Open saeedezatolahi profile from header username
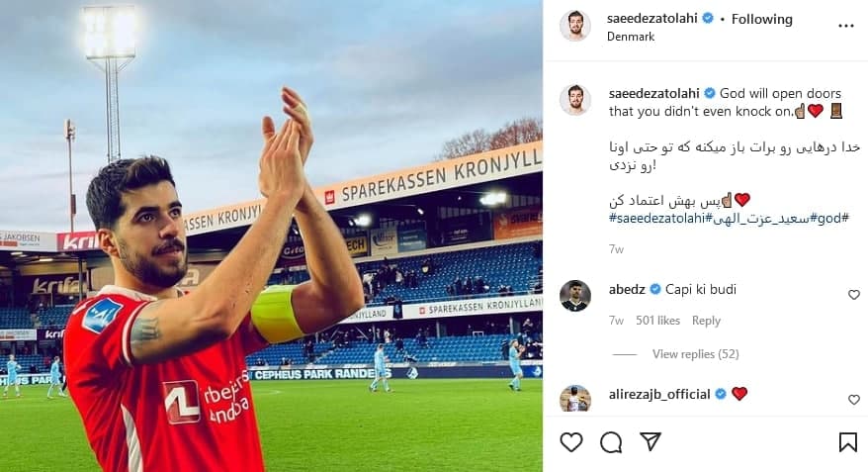This screenshot has width=868, height=472. [x=652, y=18]
